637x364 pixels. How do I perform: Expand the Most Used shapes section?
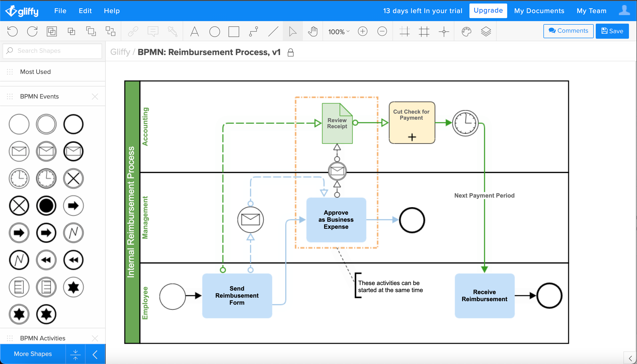35,72
